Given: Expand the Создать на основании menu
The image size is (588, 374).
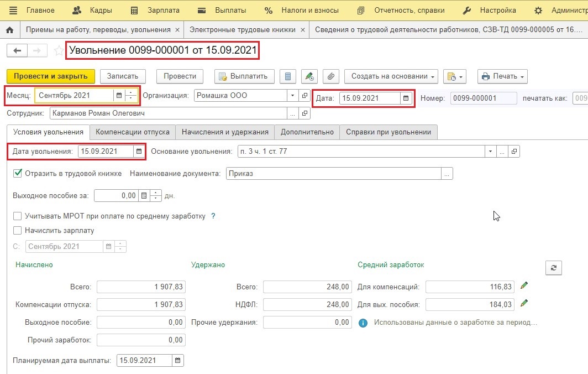Looking at the screenshot, I should click(x=392, y=76).
